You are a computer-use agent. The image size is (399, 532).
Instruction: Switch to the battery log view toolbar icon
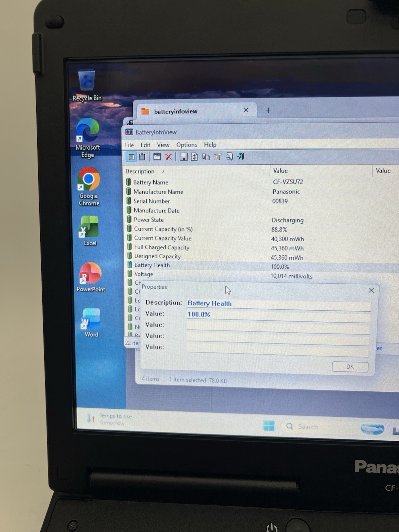click(142, 157)
